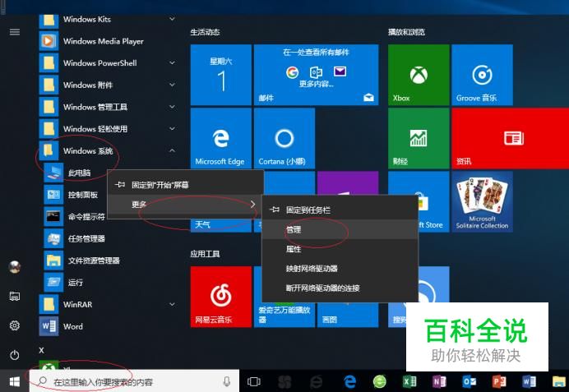Image resolution: width=569 pixels, height=392 pixels.
Task: Open the 运行 (Run) dialog
Action: pyautogui.click(x=109, y=282)
